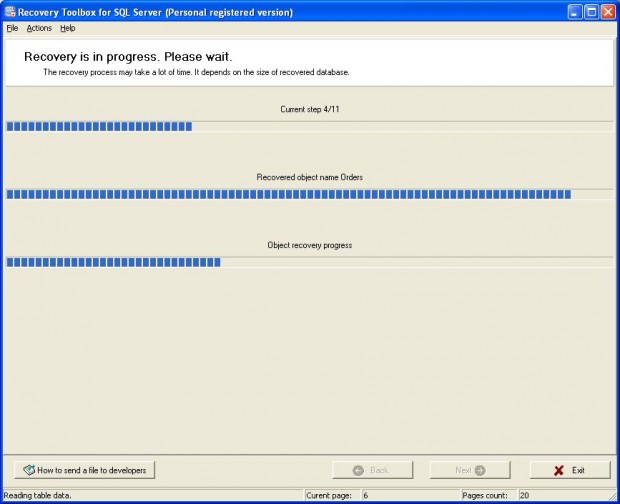Click current page value 6
Image resolution: width=620 pixels, height=504 pixels.
click(366, 495)
